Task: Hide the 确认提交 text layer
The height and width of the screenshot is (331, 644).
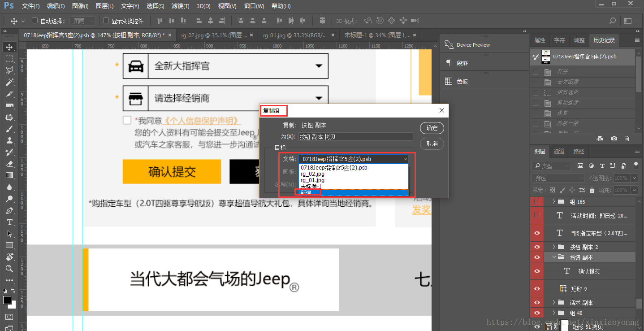Action: point(537,271)
